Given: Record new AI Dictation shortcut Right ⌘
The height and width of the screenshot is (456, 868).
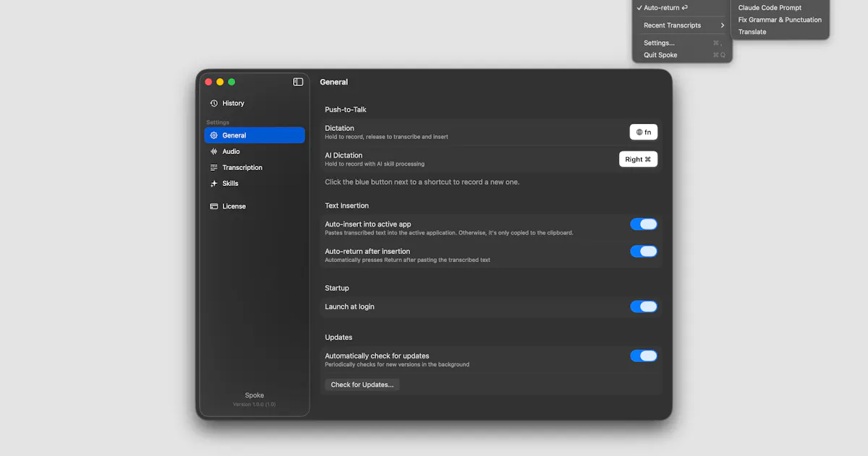Looking at the screenshot, I should (x=638, y=159).
